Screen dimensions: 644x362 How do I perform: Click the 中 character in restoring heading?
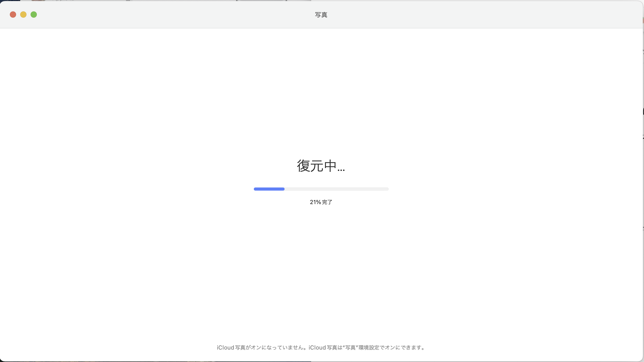pyautogui.click(x=330, y=166)
